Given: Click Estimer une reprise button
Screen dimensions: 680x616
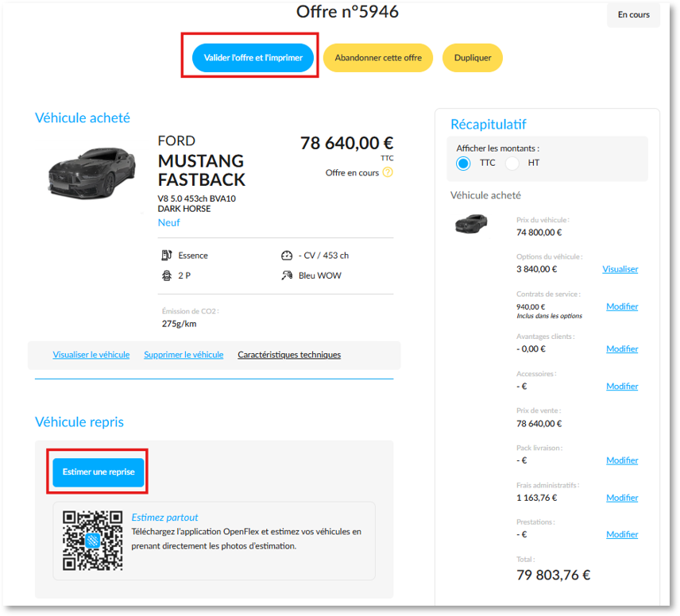Looking at the screenshot, I should (x=99, y=472).
